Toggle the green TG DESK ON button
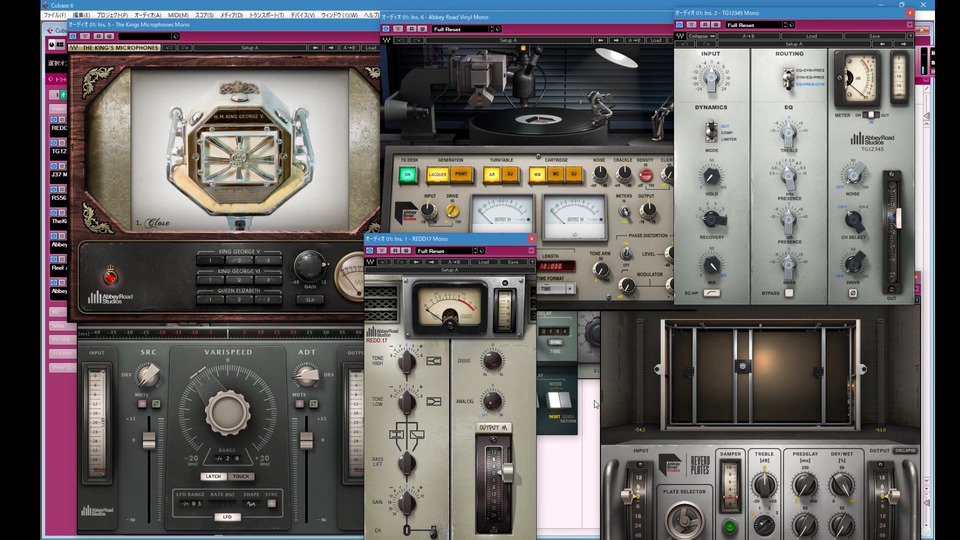This screenshot has width=960, height=540. (407, 175)
